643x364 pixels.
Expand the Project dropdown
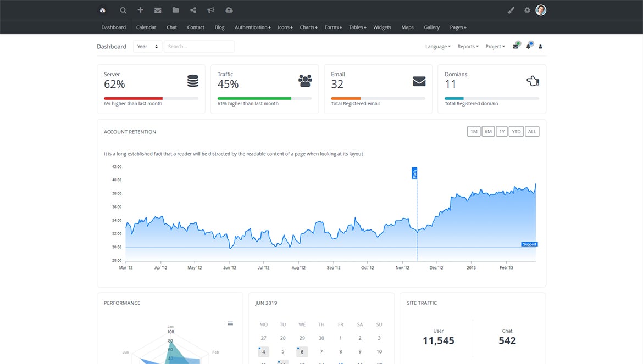click(495, 47)
